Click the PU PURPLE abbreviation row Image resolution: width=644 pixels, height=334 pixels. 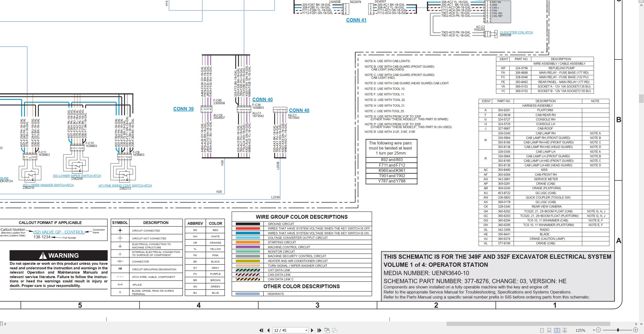pos(205,274)
